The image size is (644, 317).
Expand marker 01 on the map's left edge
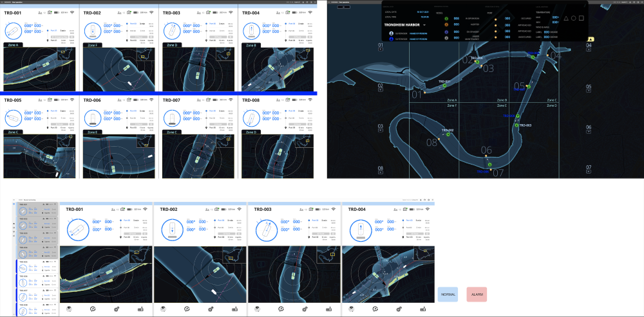(380, 49)
